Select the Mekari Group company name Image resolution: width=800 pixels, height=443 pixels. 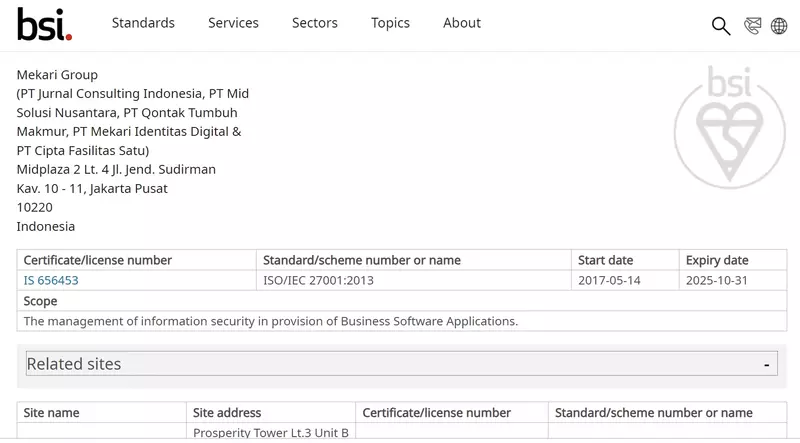(x=57, y=75)
